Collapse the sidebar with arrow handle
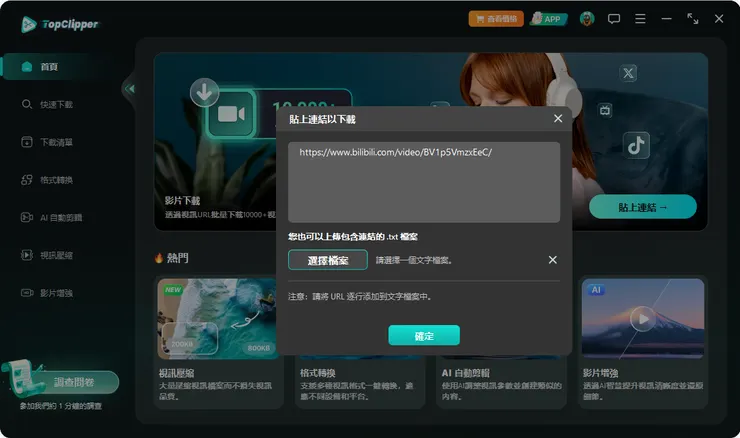The height and width of the screenshot is (438, 740). pyautogui.click(x=129, y=89)
